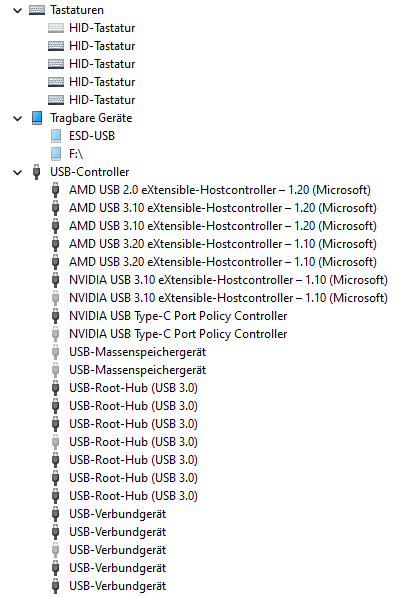Select the F:\ portable device entry
The height and width of the screenshot is (597, 404).
(x=76, y=154)
